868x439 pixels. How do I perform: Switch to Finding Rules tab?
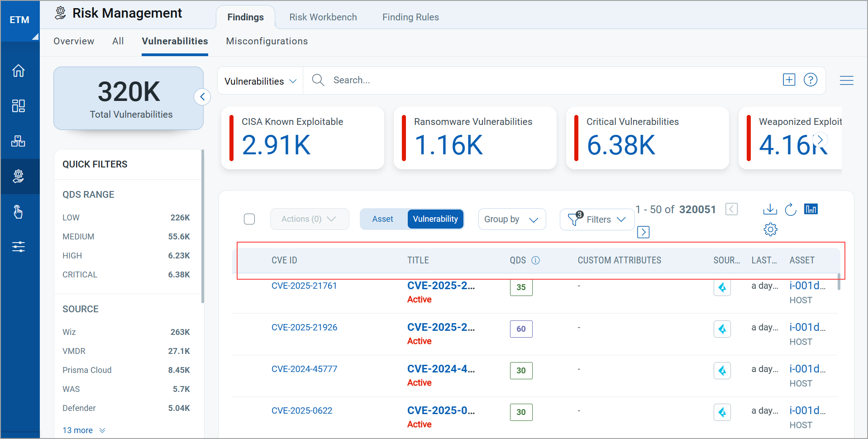point(410,17)
